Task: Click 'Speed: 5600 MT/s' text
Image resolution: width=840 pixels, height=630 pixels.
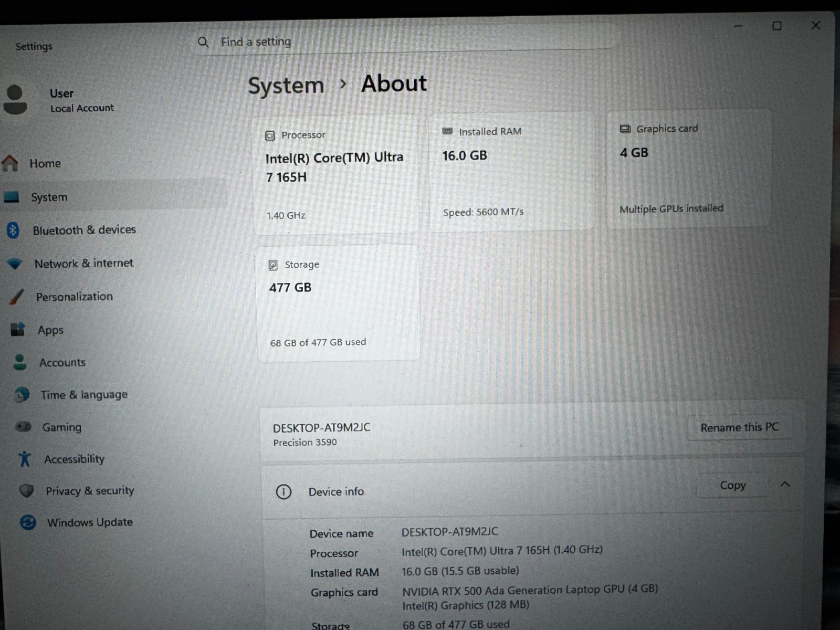Action: [483, 212]
